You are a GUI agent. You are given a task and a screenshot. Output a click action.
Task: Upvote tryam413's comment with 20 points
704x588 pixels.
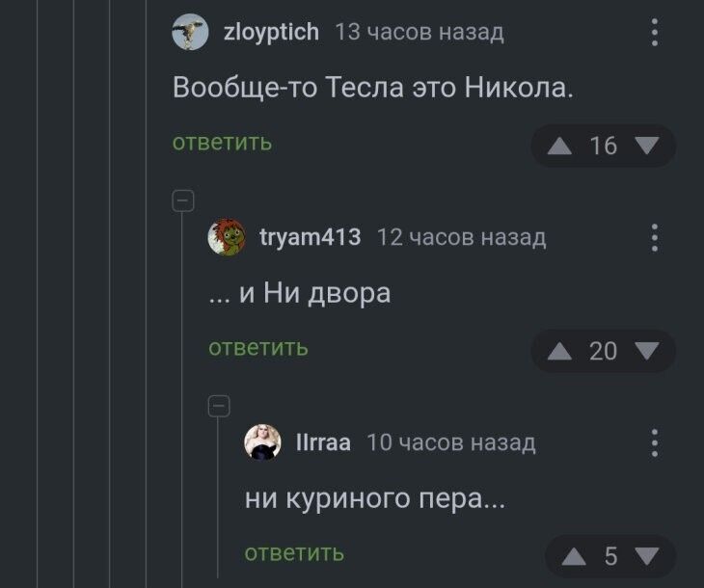point(559,352)
